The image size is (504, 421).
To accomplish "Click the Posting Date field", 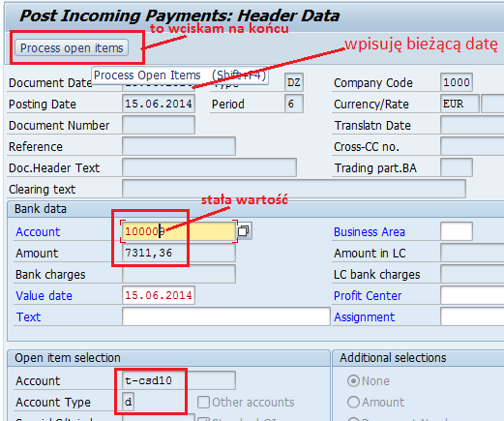I will pyautogui.click(x=159, y=104).
